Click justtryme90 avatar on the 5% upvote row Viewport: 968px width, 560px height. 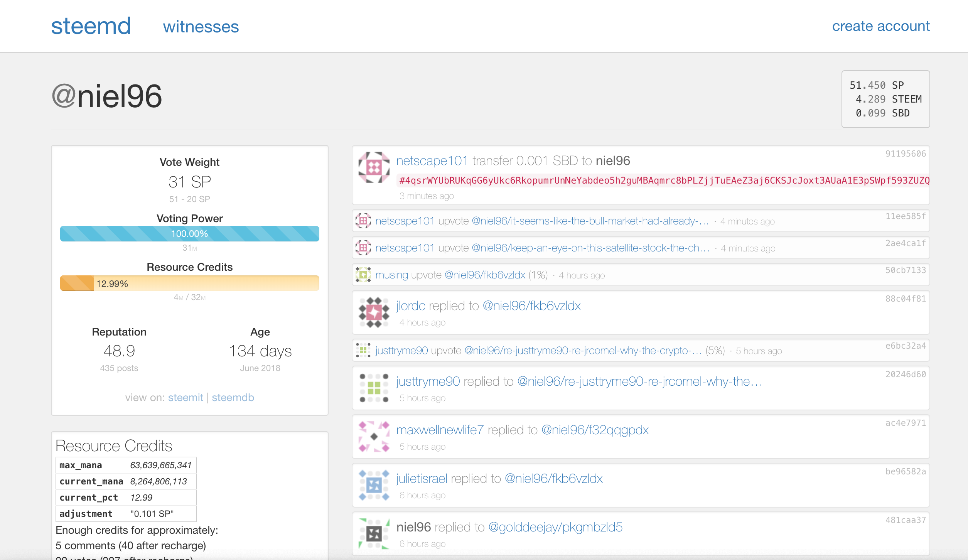[363, 350]
